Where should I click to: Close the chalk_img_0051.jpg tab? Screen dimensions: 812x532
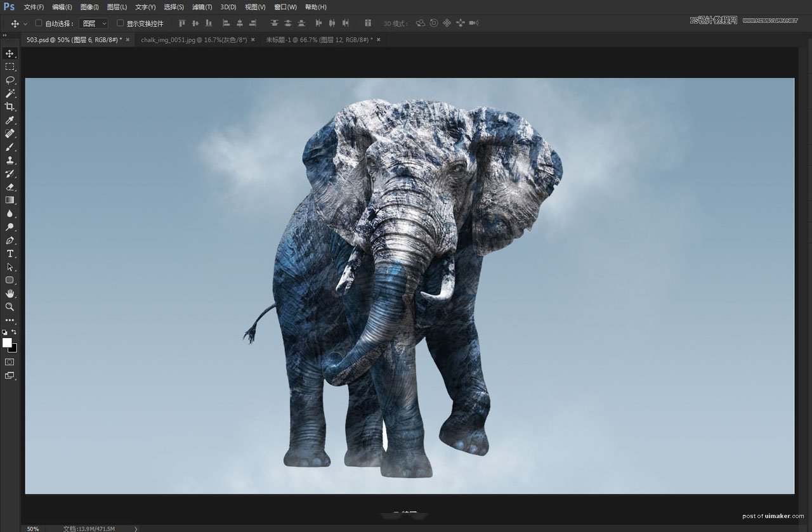pyautogui.click(x=253, y=39)
